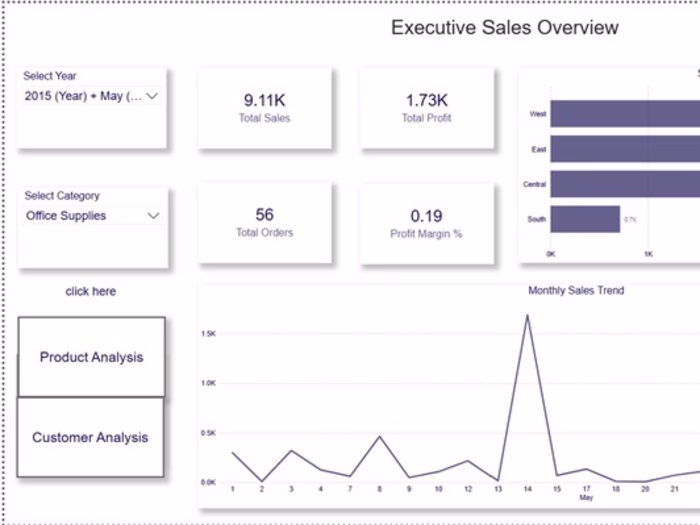The image size is (700, 525).
Task: Click the 'Office Supplies' category value
Action: pos(66,216)
